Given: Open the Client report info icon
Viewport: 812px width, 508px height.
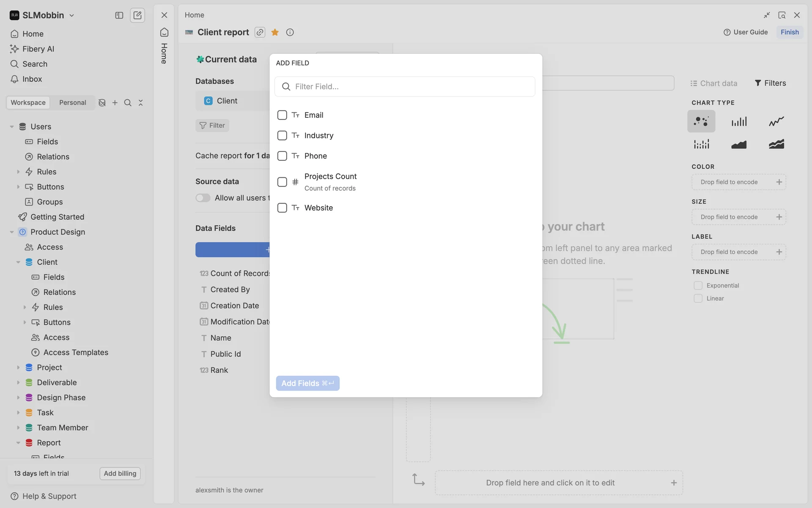Looking at the screenshot, I should tap(290, 32).
